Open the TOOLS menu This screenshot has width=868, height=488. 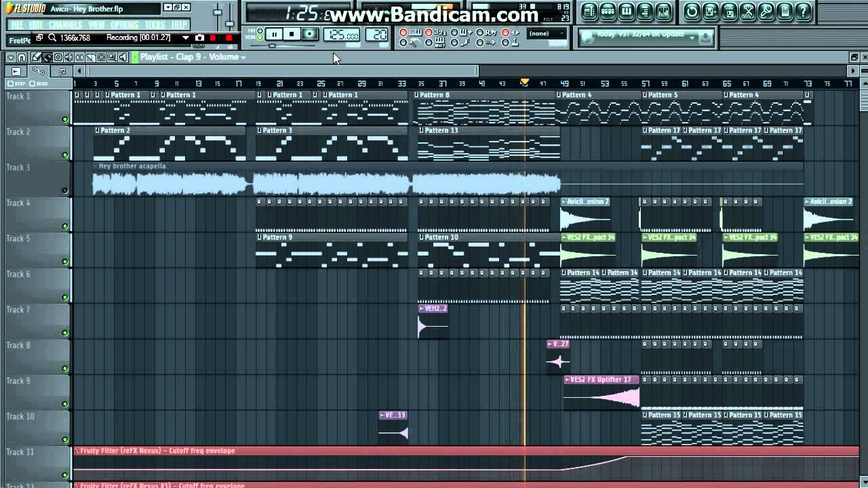coord(155,25)
